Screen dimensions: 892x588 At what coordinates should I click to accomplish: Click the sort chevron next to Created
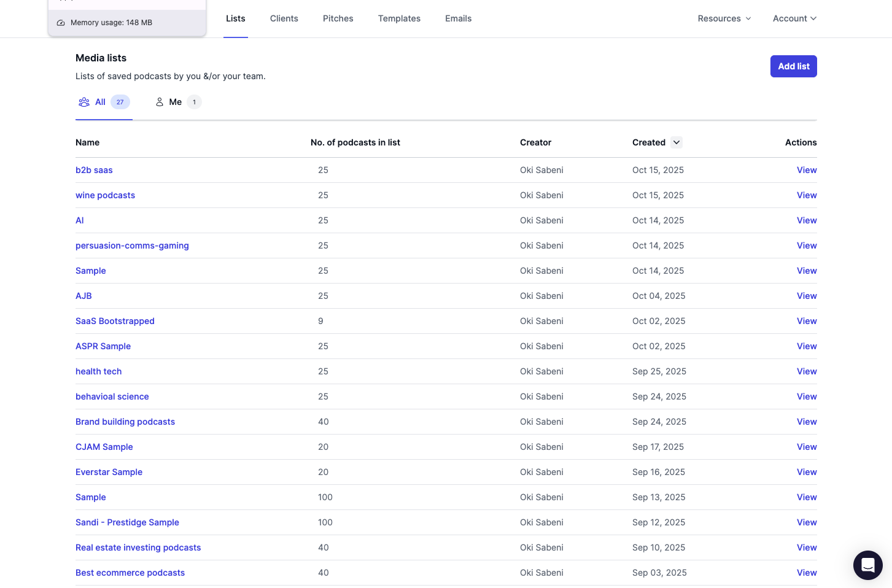tap(676, 142)
